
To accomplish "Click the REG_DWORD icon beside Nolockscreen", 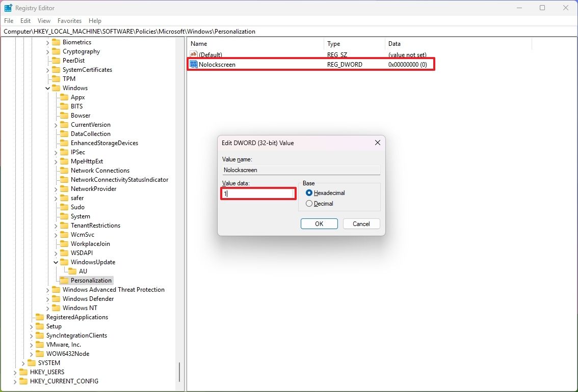I will [193, 64].
